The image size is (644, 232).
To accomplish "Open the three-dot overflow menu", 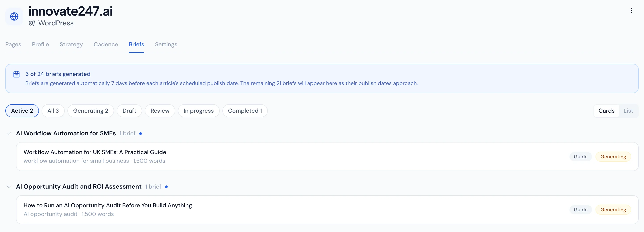I will [x=632, y=10].
